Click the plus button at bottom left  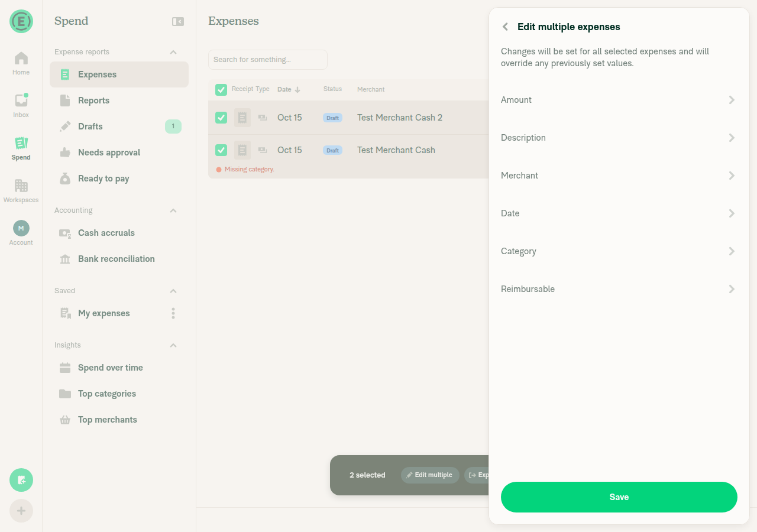pos(21,511)
